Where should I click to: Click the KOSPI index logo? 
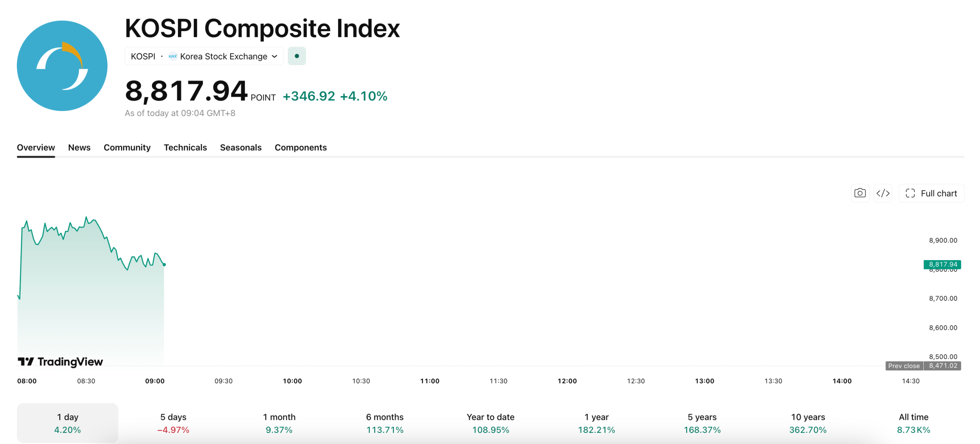(x=62, y=66)
